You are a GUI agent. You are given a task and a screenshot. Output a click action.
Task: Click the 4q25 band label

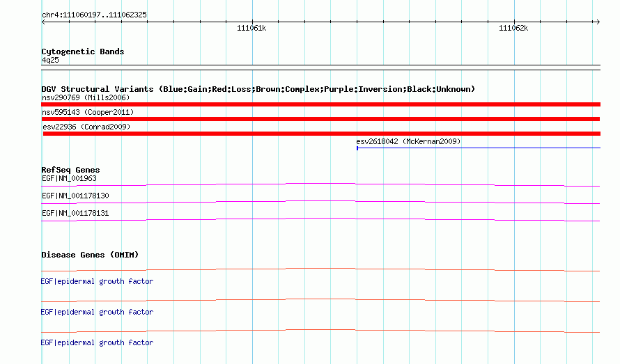[50, 60]
